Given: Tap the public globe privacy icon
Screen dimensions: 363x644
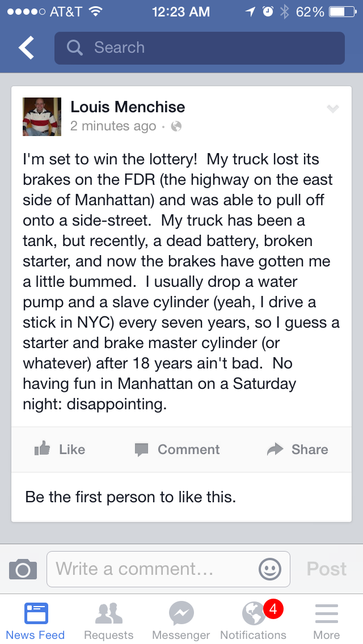Looking at the screenshot, I should 176,126.
